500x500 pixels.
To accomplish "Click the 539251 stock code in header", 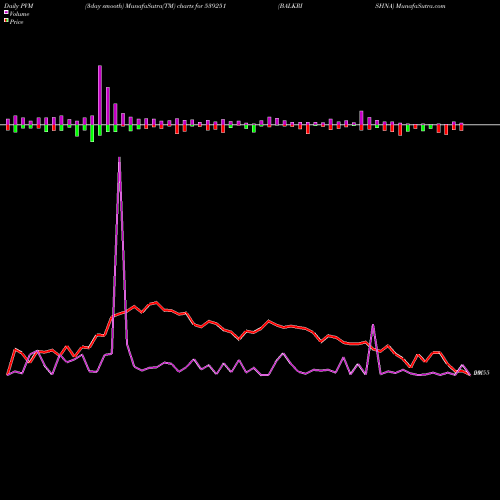I will point(215,6).
